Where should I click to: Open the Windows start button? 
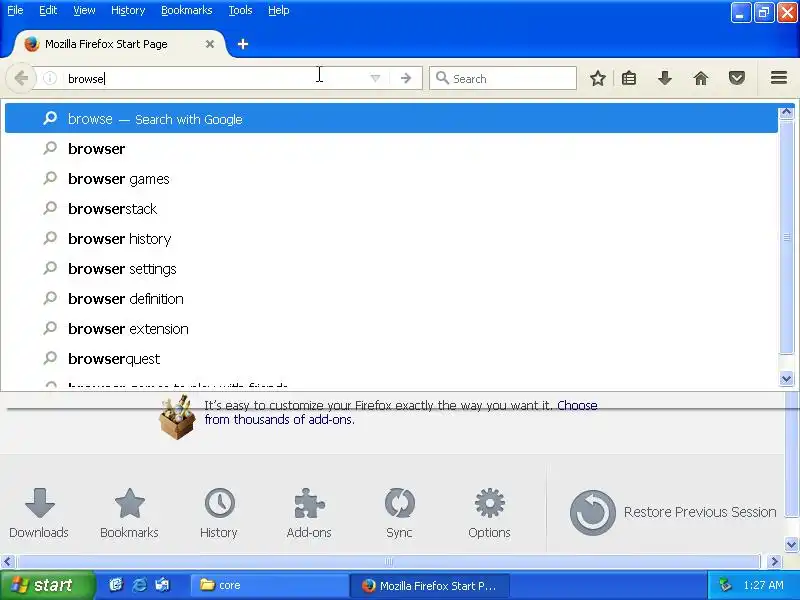point(47,585)
